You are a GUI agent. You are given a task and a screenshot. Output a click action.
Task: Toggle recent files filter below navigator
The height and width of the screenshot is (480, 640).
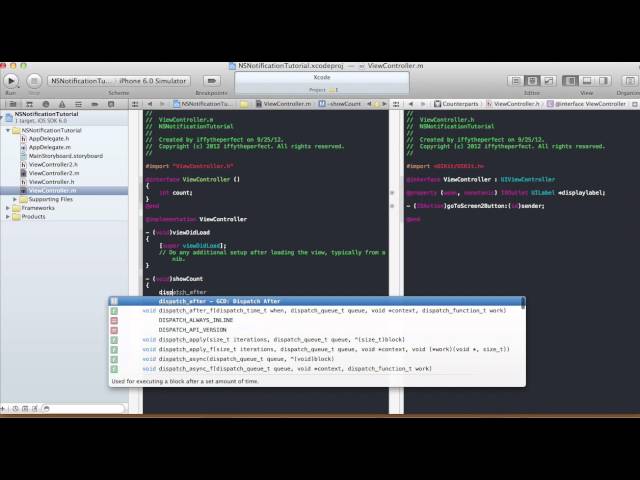16,408
